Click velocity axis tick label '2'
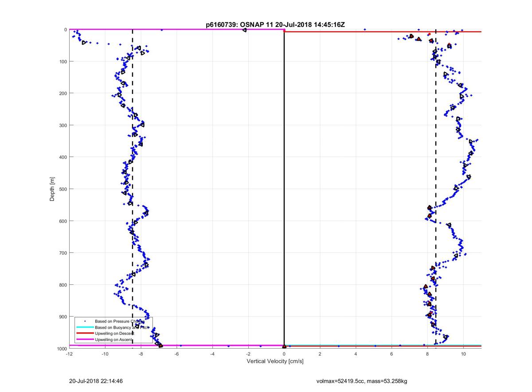Screen dimensions: 532x392 [320, 354]
